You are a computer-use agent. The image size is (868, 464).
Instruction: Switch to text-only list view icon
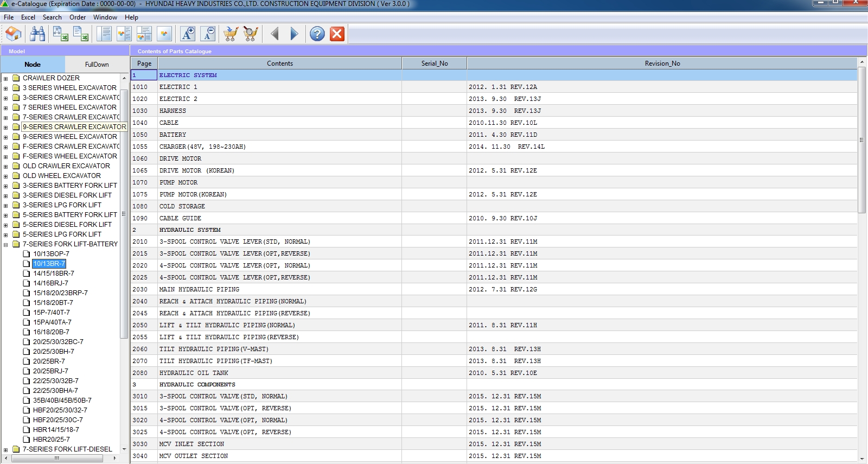tap(104, 34)
